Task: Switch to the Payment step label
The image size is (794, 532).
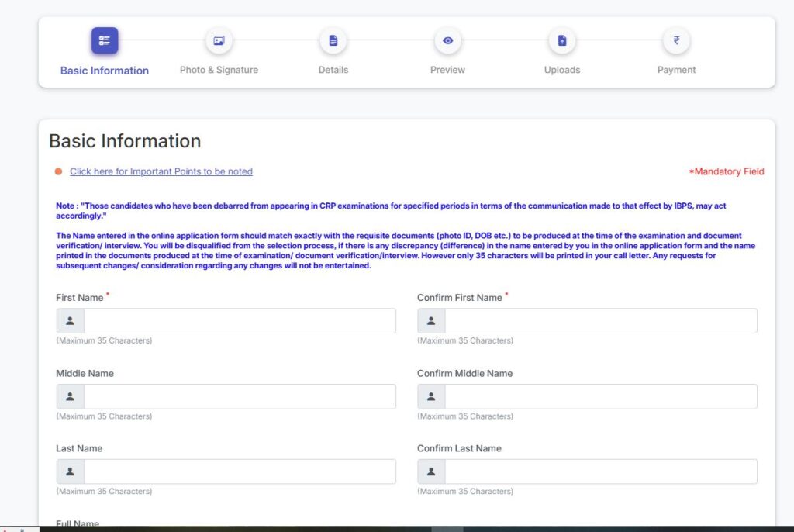Action: 676,70
